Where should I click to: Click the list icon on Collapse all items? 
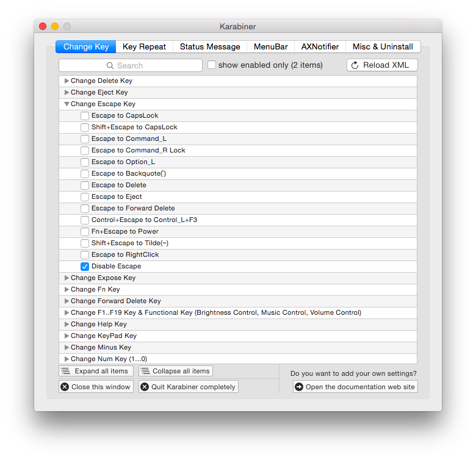pos(145,371)
